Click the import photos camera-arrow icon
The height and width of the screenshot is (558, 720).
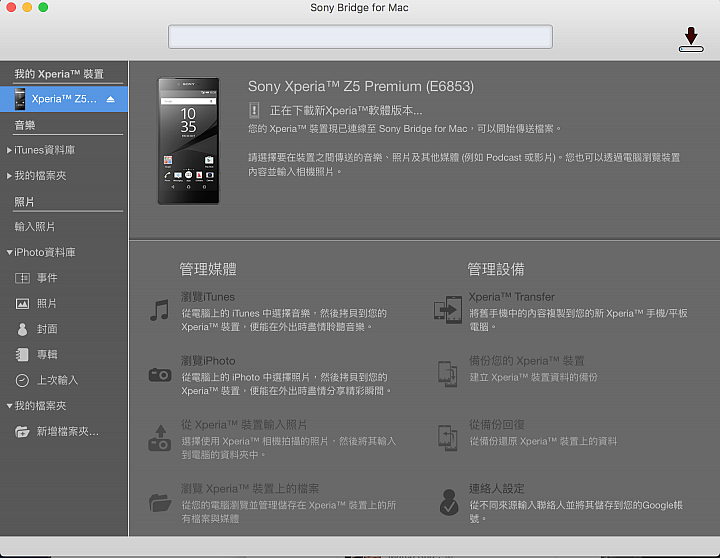pyautogui.click(x=160, y=438)
